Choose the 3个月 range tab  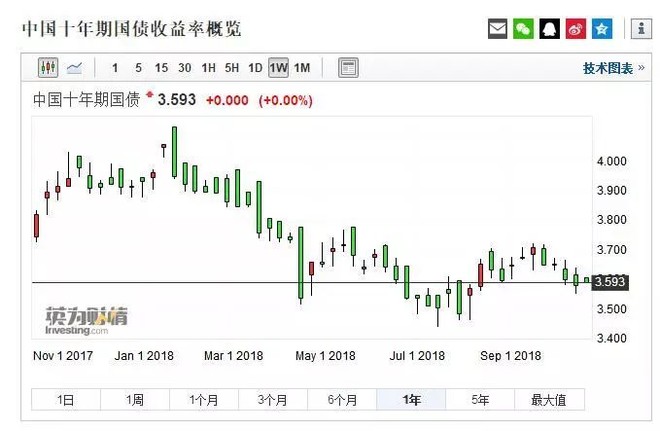pos(272,400)
